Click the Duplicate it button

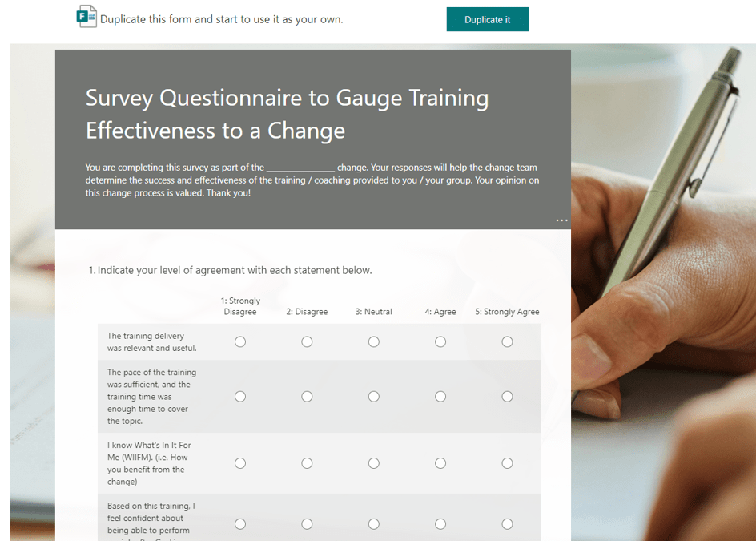pyautogui.click(x=487, y=20)
